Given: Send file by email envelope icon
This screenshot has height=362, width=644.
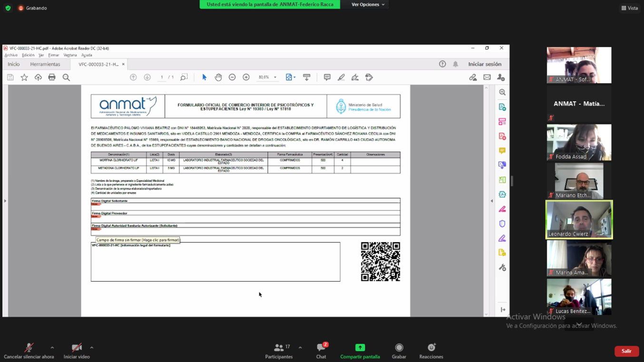Looking at the screenshot, I should pos(487,77).
